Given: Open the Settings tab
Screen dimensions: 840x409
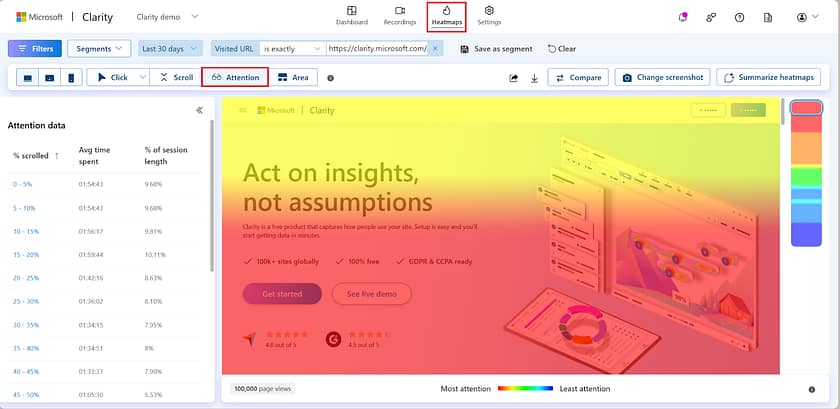Looking at the screenshot, I should [489, 15].
